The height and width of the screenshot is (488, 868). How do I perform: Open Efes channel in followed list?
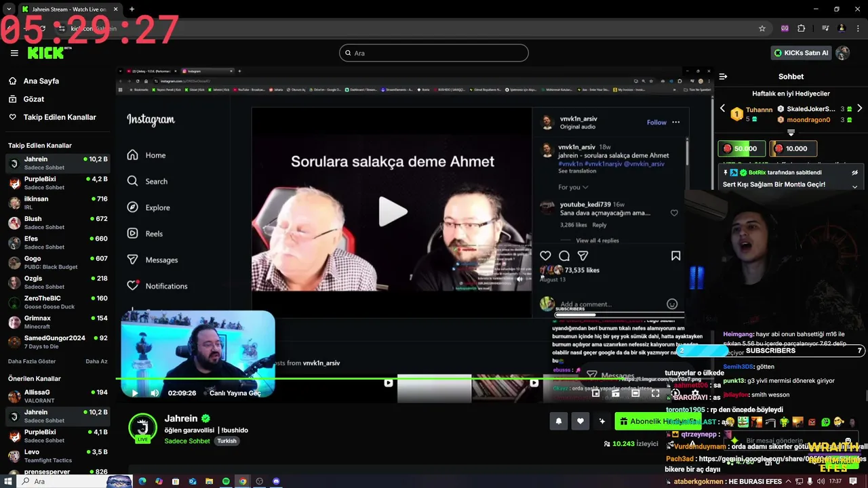(58, 243)
